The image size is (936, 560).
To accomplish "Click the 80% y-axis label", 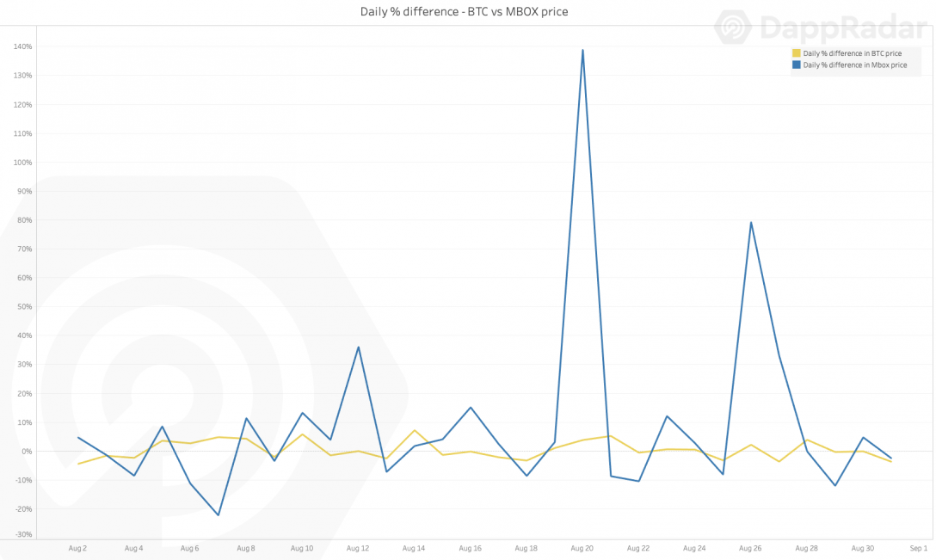I will click(24, 220).
